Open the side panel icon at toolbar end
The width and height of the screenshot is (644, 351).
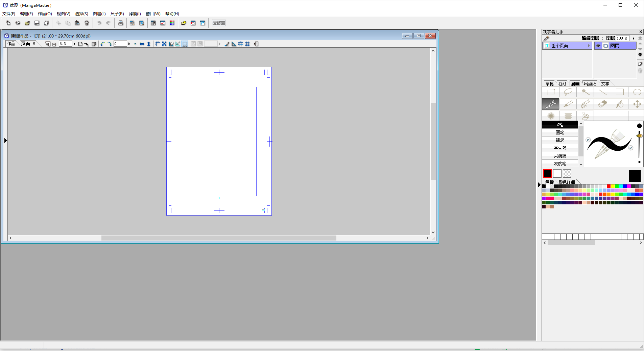pos(256,44)
